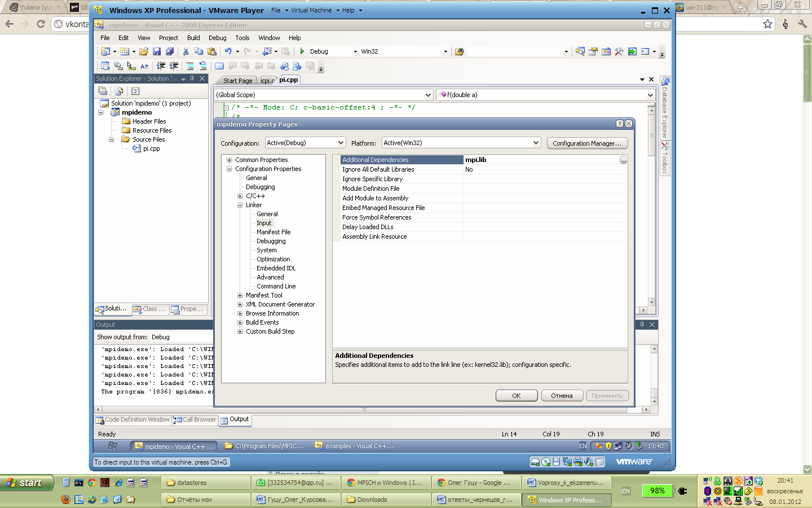Click the Uncomment selected lines icon
The height and width of the screenshot is (508, 812).
(x=203, y=66)
